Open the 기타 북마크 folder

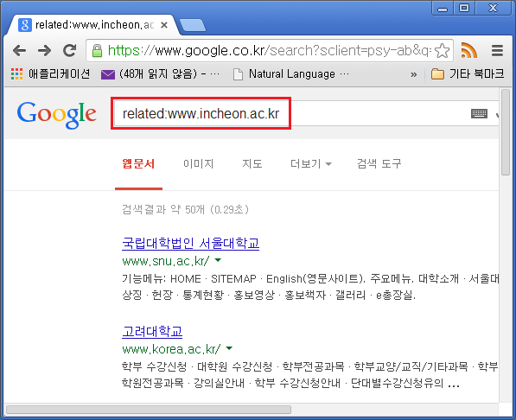point(468,74)
